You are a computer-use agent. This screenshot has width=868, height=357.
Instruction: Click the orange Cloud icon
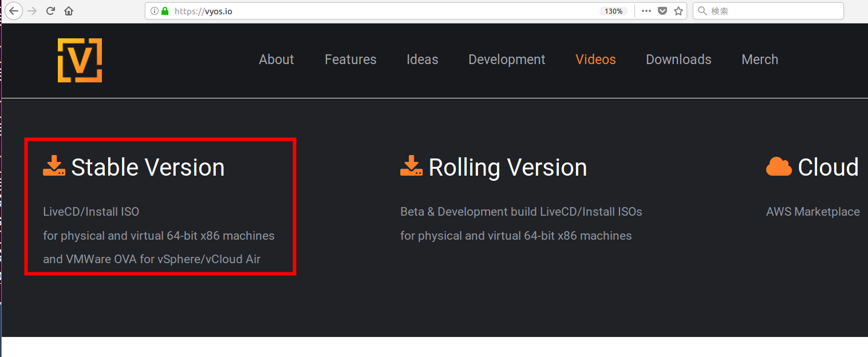(779, 166)
